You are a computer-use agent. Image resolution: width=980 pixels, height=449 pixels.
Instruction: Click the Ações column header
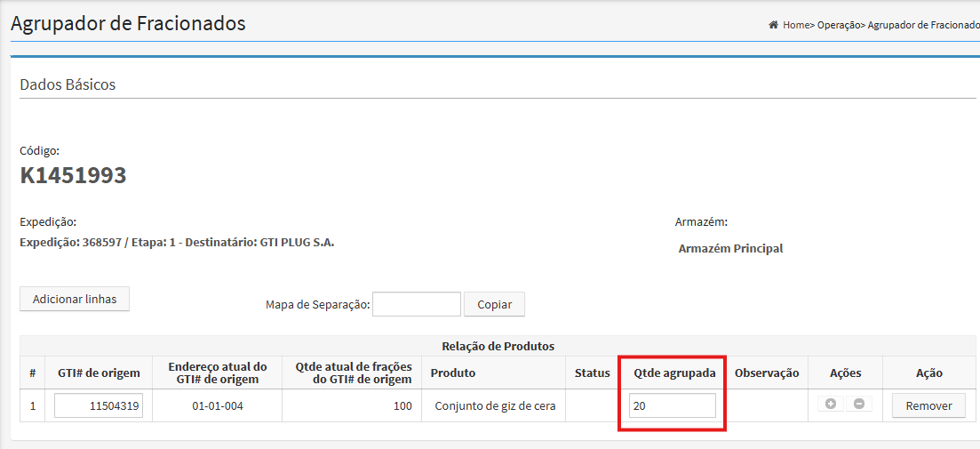pos(845,373)
